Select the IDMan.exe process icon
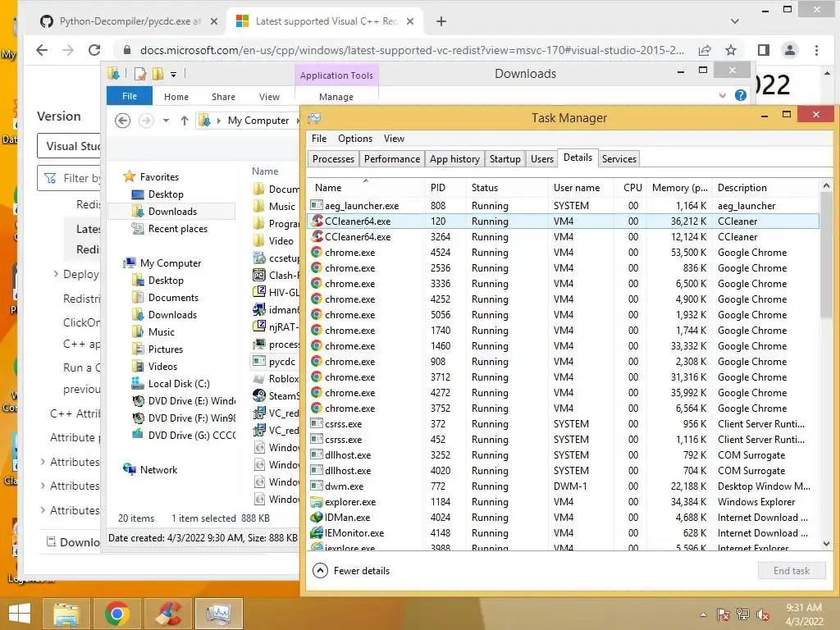Screen dimensions: 840x630 [x=317, y=518]
